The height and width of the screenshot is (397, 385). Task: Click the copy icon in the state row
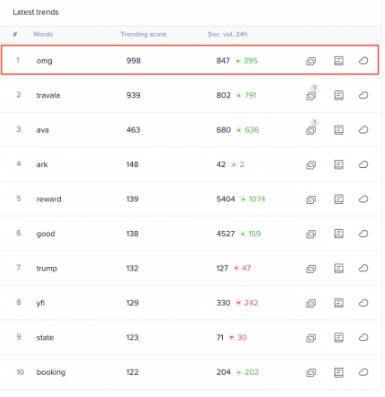(x=311, y=338)
